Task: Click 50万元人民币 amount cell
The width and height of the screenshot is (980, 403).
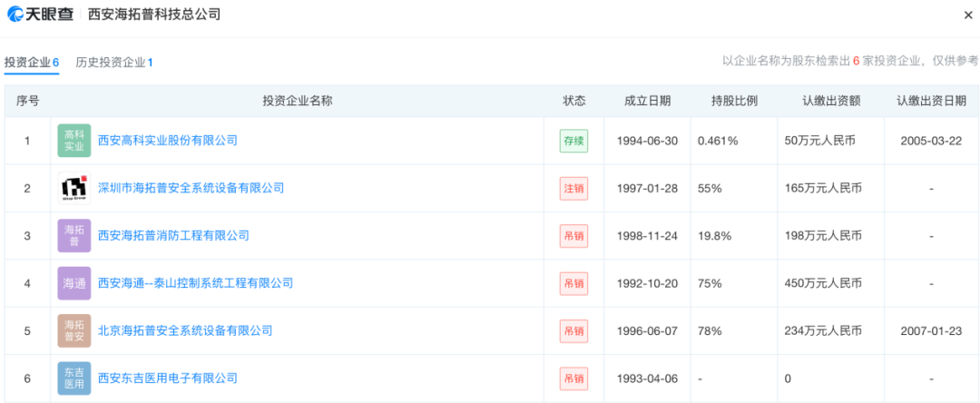Action: pyautogui.click(x=820, y=141)
